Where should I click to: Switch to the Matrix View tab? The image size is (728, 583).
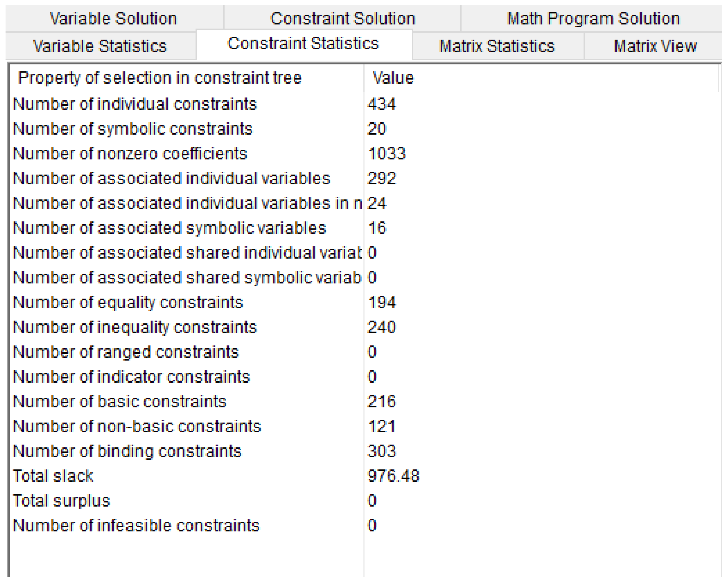(655, 46)
